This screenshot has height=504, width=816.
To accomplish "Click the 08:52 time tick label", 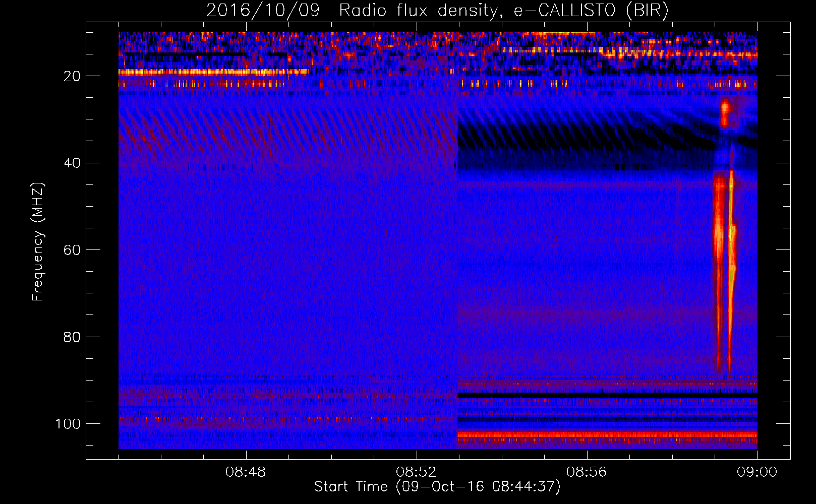I will tap(417, 472).
